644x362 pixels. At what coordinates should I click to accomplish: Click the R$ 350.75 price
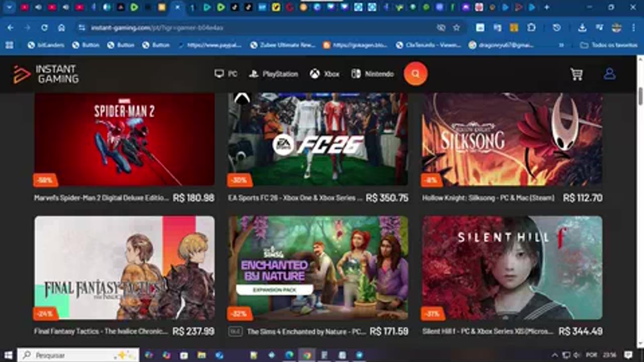coord(387,198)
